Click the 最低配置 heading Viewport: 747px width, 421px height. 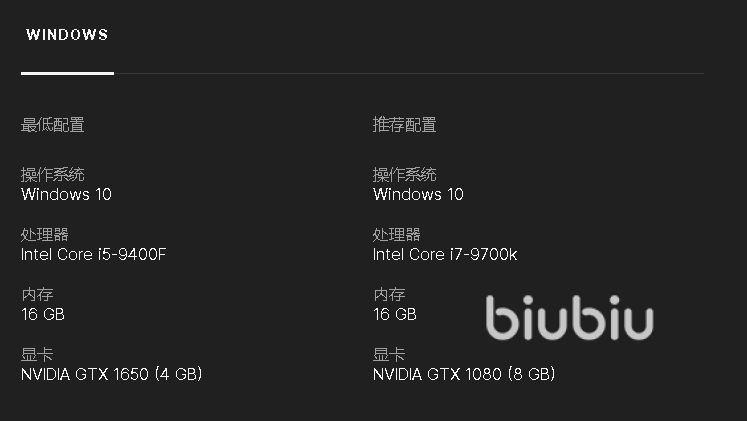pos(52,125)
